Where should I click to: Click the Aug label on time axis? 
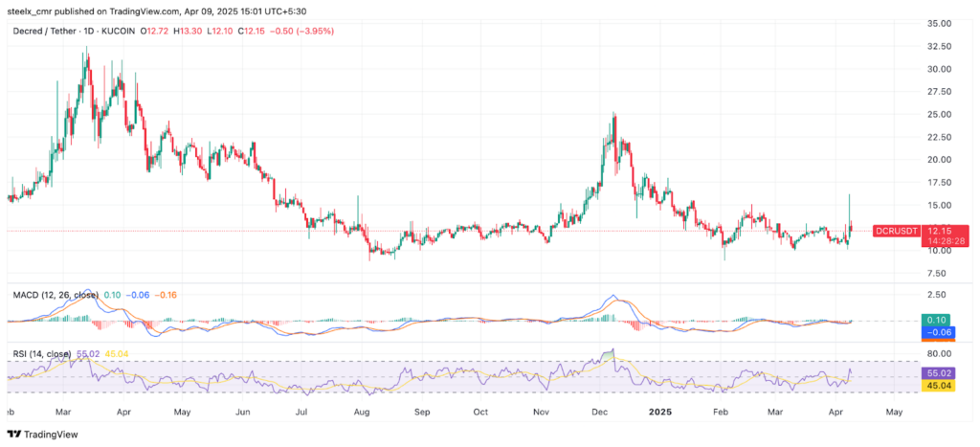[x=363, y=413]
